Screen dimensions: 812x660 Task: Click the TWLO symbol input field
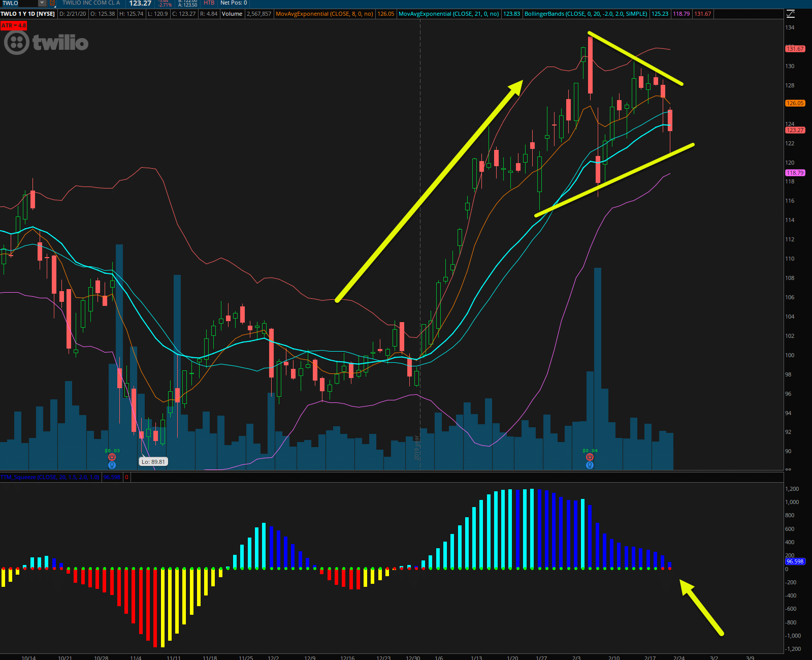(x=19, y=3)
